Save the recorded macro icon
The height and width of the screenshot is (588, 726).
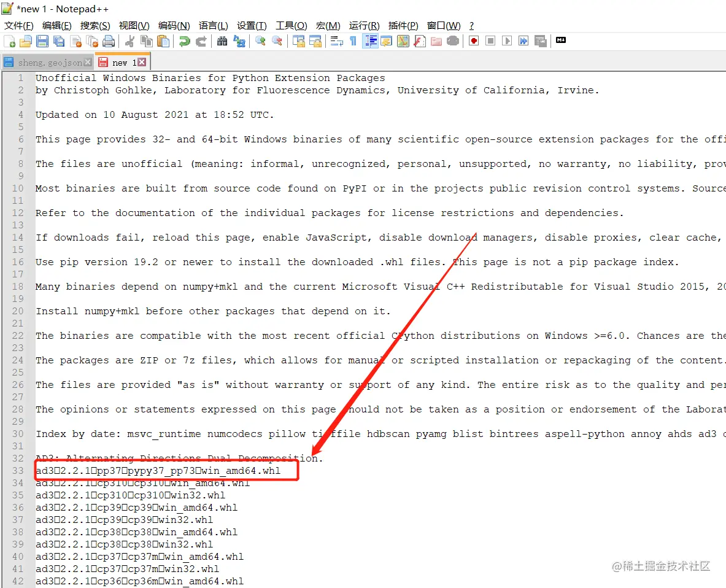click(x=540, y=41)
